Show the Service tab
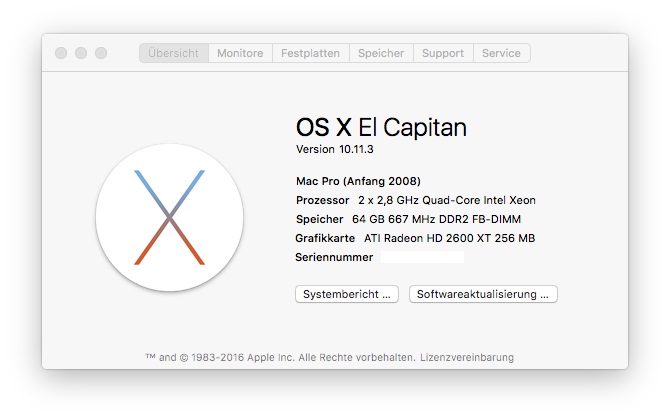670x419 pixels. (x=501, y=53)
